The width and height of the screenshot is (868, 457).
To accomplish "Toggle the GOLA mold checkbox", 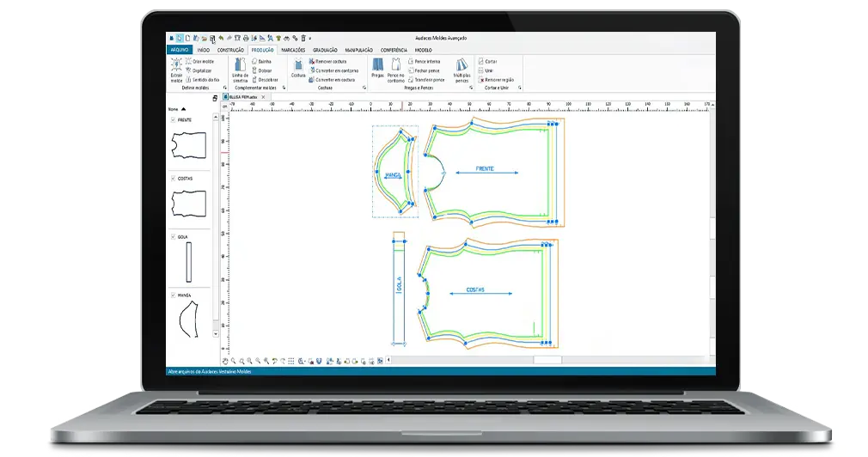I will click(x=173, y=236).
